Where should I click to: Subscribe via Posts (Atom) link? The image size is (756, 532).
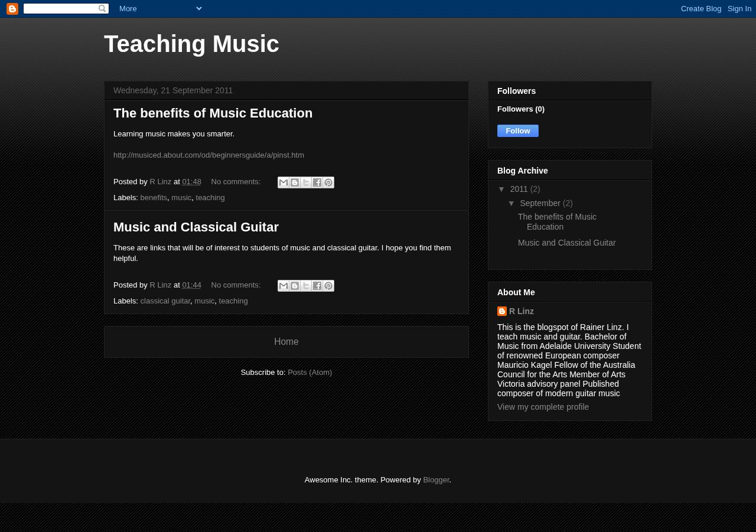pyautogui.click(x=309, y=373)
